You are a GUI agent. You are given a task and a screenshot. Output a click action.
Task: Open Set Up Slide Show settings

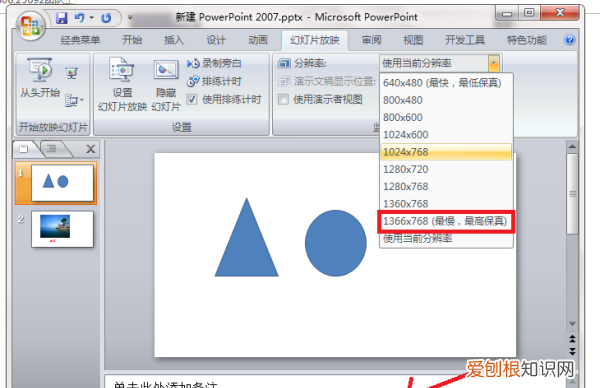point(122,84)
